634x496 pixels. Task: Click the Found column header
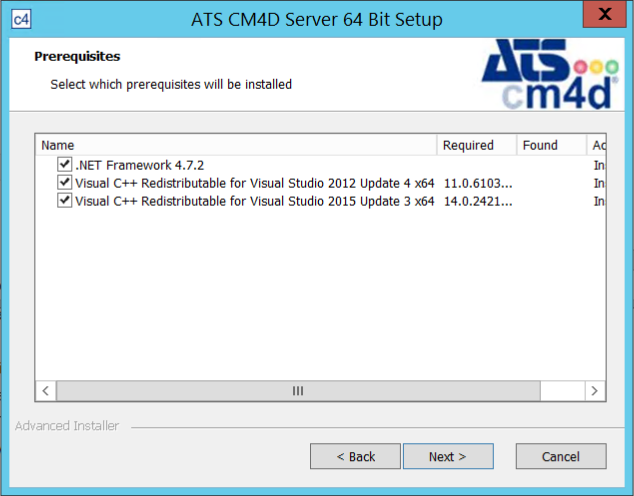click(x=550, y=145)
